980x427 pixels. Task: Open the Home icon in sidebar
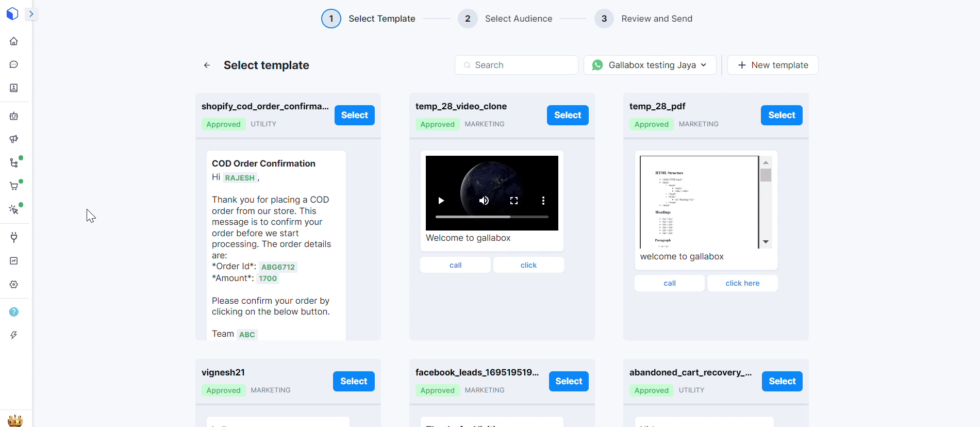click(x=14, y=41)
